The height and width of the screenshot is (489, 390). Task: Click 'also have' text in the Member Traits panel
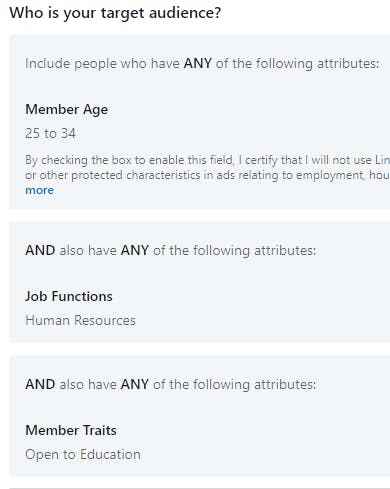click(88, 384)
